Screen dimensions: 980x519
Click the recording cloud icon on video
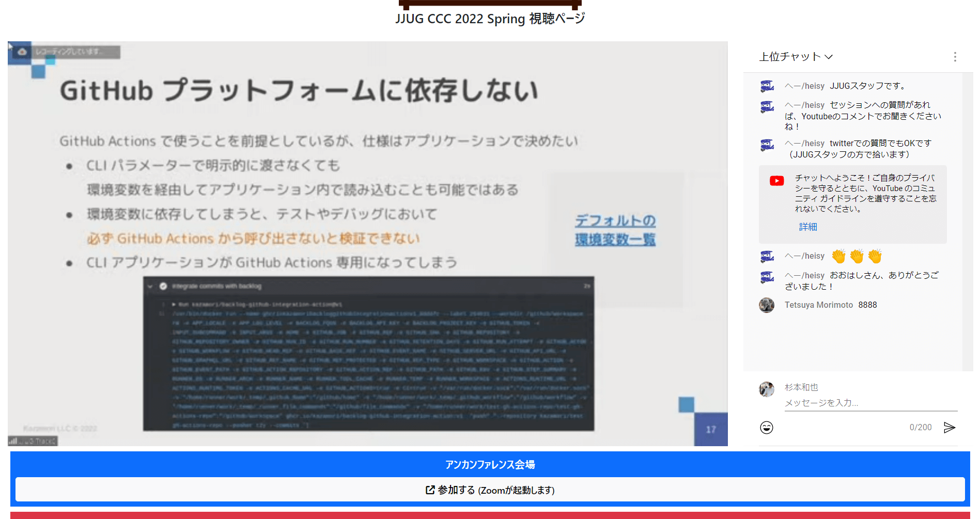click(x=22, y=52)
